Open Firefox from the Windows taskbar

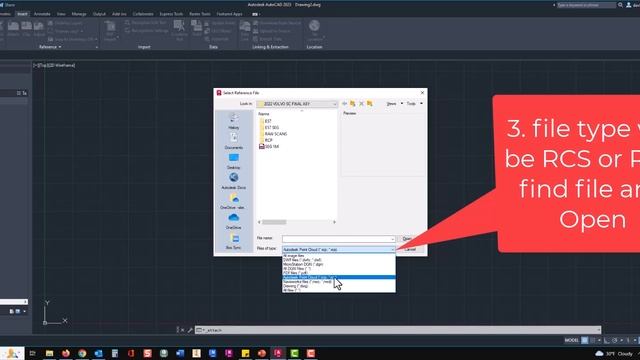pos(66,353)
